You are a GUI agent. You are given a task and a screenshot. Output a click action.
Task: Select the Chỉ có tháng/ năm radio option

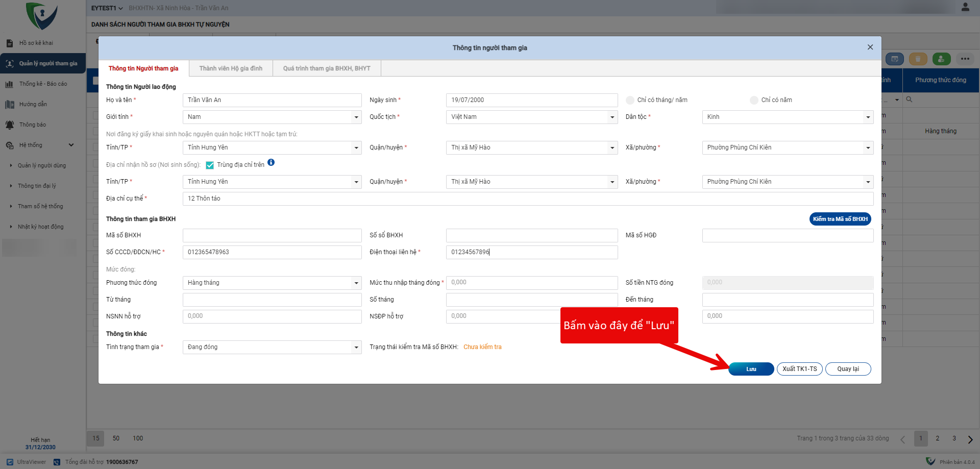630,101
